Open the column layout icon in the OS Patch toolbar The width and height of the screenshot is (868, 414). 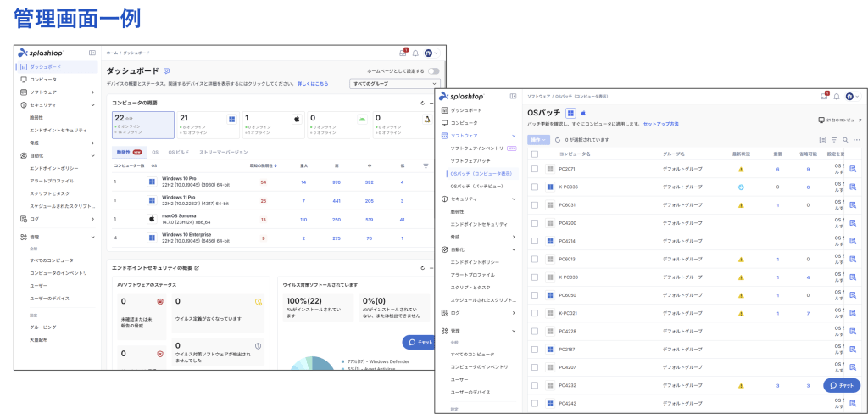[822, 140]
